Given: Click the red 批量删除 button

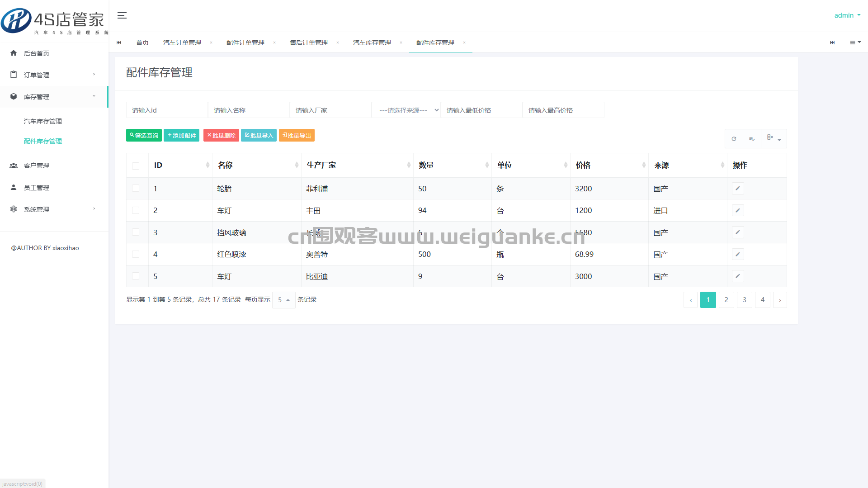Looking at the screenshot, I should pos(221,135).
